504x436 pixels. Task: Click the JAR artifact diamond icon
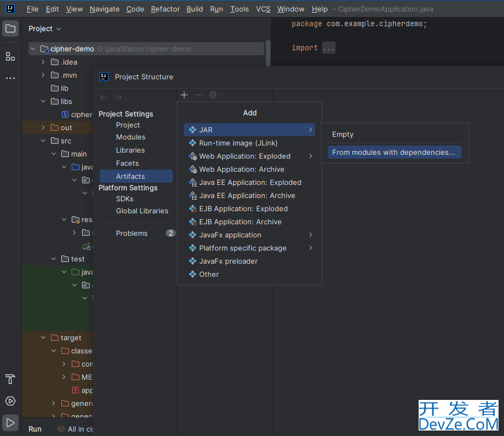pos(193,130)
